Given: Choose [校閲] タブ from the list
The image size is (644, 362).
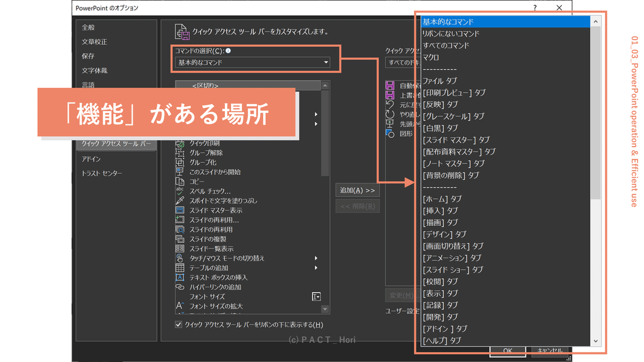Looking at the screenshot, I should tap(505, 282).
